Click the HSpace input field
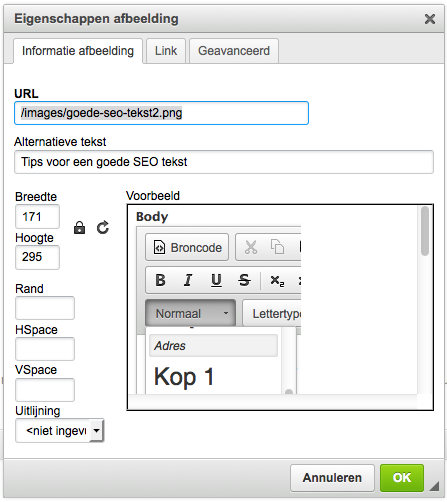 tap(45, 349)
